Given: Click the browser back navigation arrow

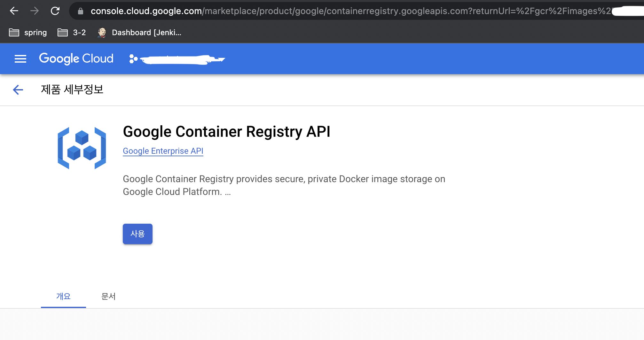Looking at the screenshot, I should 13,11.
